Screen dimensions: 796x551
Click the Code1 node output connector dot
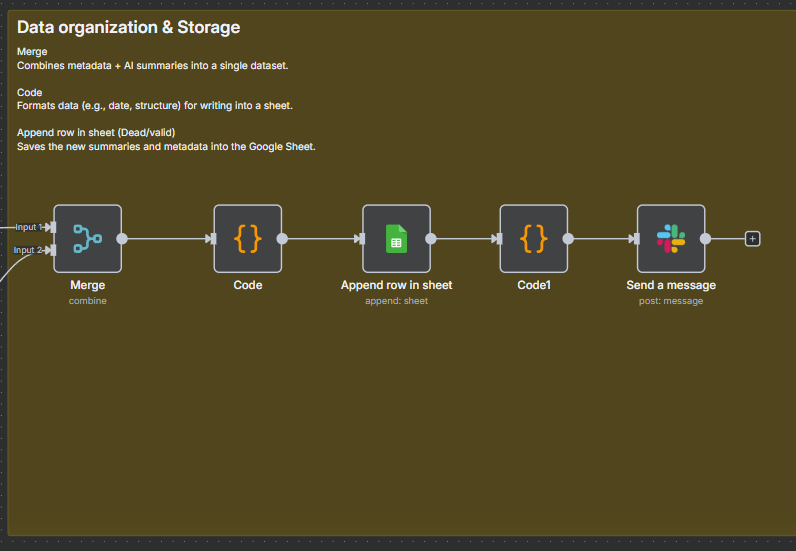point(568,239)
